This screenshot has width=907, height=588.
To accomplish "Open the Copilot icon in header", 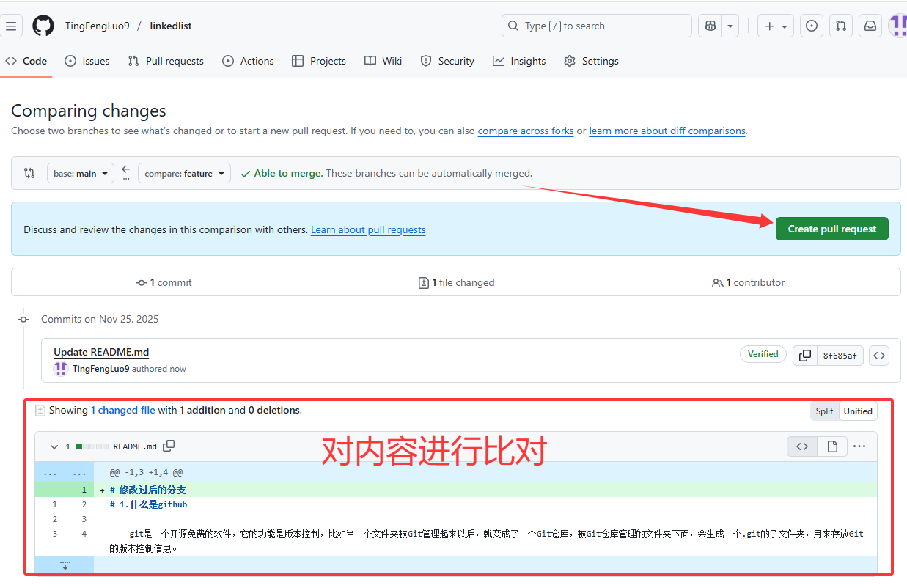I will click(x=710, y=26).
